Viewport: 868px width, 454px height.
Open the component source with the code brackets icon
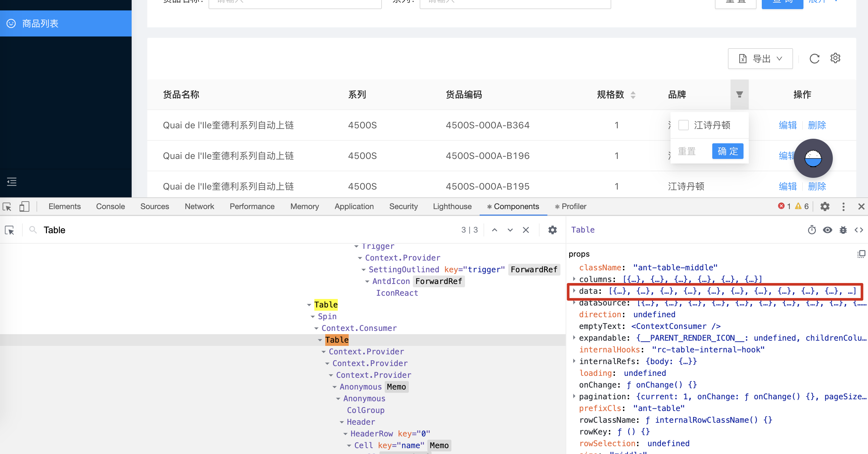859,230
